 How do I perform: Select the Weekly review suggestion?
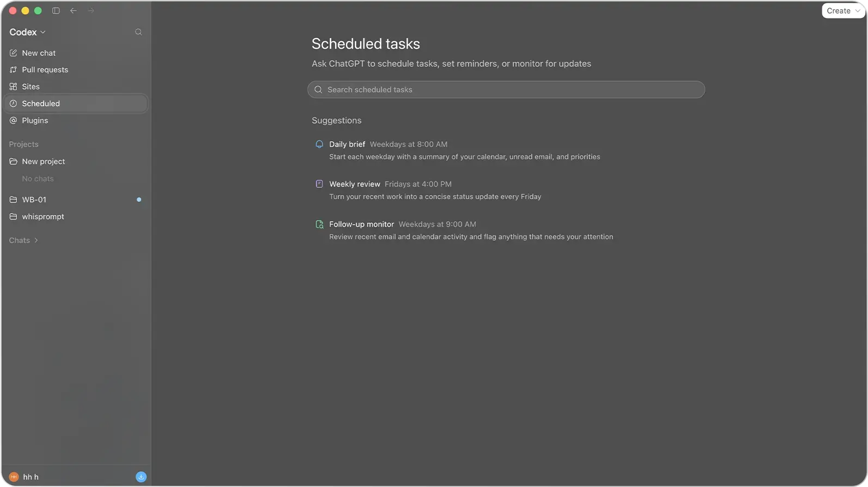[506, 190]
